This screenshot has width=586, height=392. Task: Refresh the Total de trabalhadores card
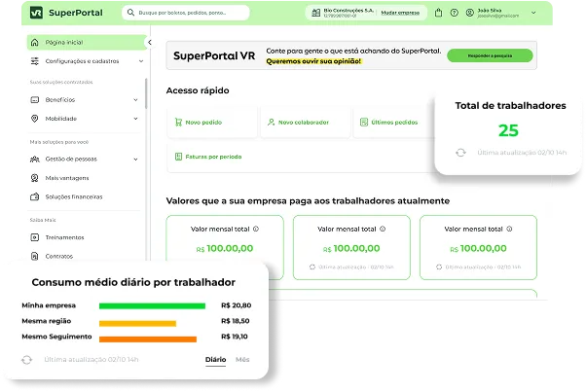click(460, 153)
